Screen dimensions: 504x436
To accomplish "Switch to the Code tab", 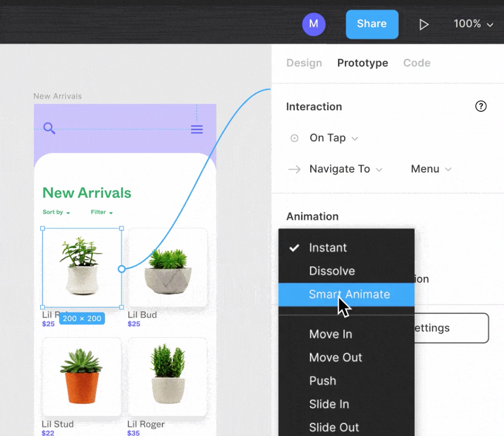I will coord(416,63).
